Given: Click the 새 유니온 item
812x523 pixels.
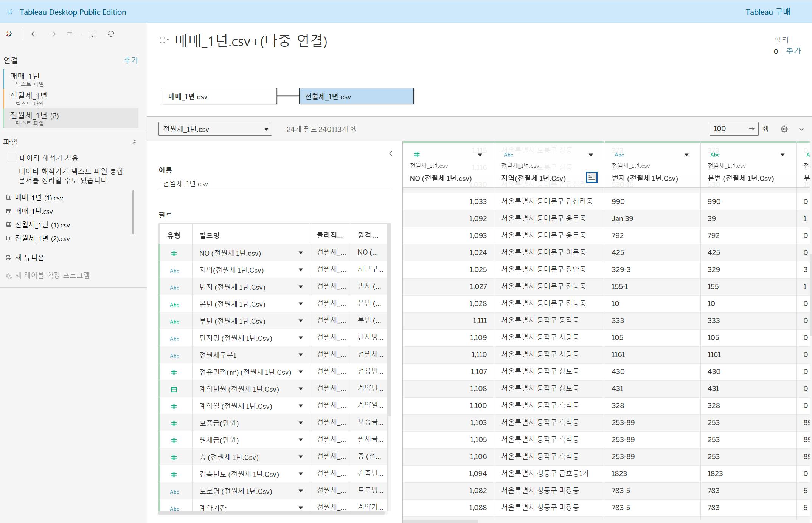Looking at the screenshot, I should coord(29,258).
